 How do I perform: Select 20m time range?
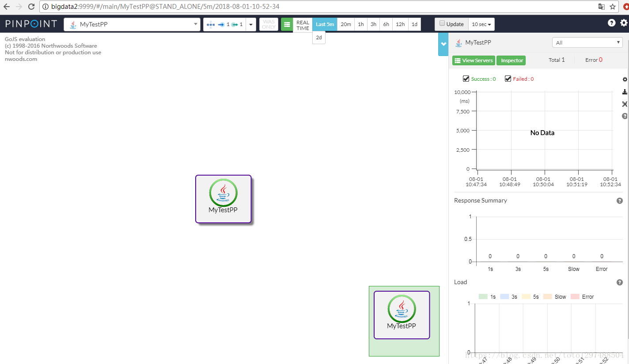coord(346,24)
